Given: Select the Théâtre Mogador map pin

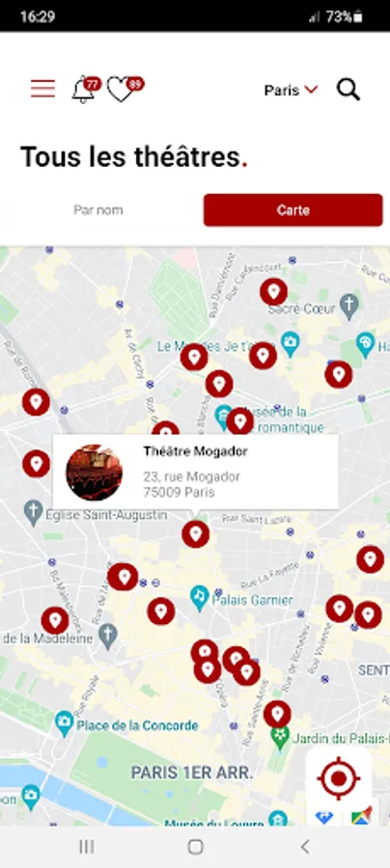Looking at the screenshot, I should (x=196, y=534).
